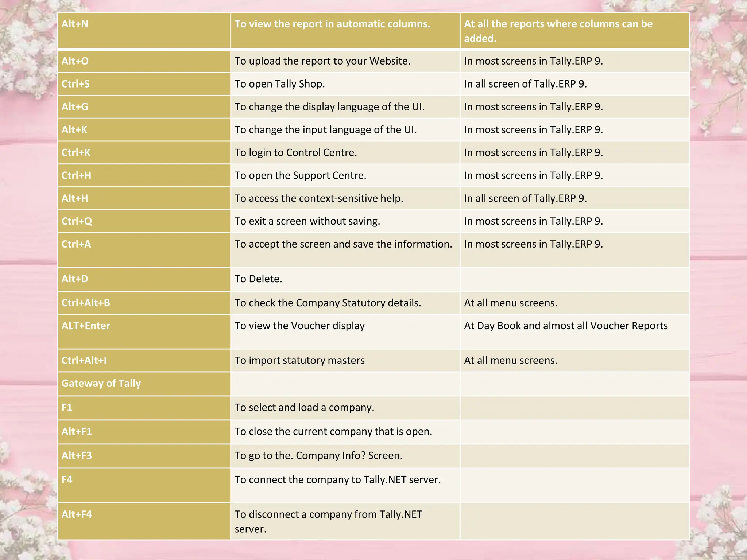Screen dimensions: 747x560
Task: Select the Ctrl+H shortcut cell
Action: [144, 176]
